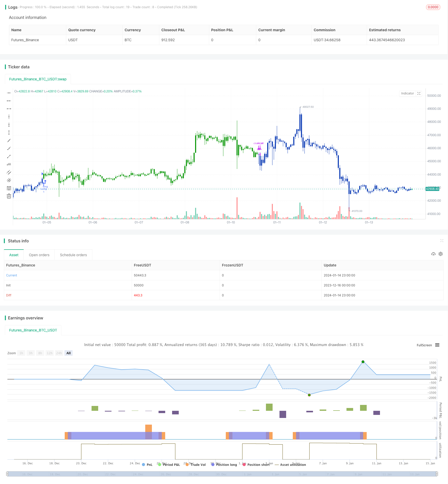The image size is (448, 484).
Task: Select the parallel channel lines tool
Action: tap(9, 172)
